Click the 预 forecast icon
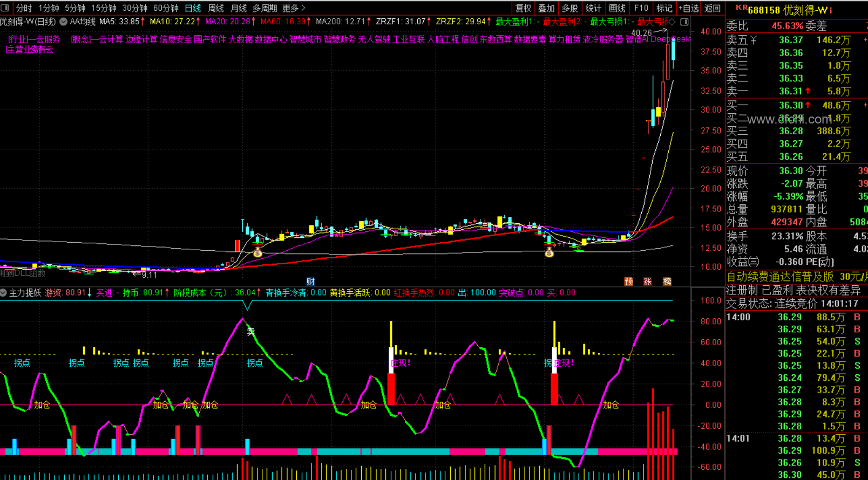 coord(628,282)
